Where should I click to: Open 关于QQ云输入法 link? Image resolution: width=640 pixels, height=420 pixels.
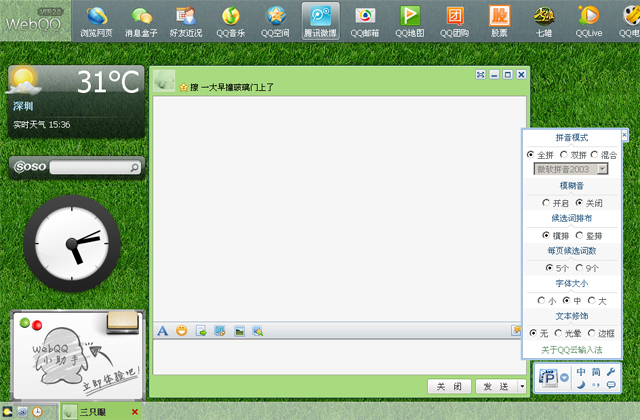coord(571,350)
